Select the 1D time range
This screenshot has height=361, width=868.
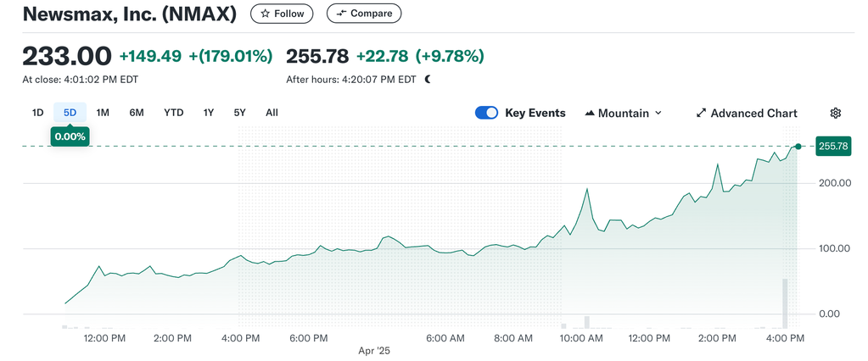pyautogui.click(x=37, y=113)
